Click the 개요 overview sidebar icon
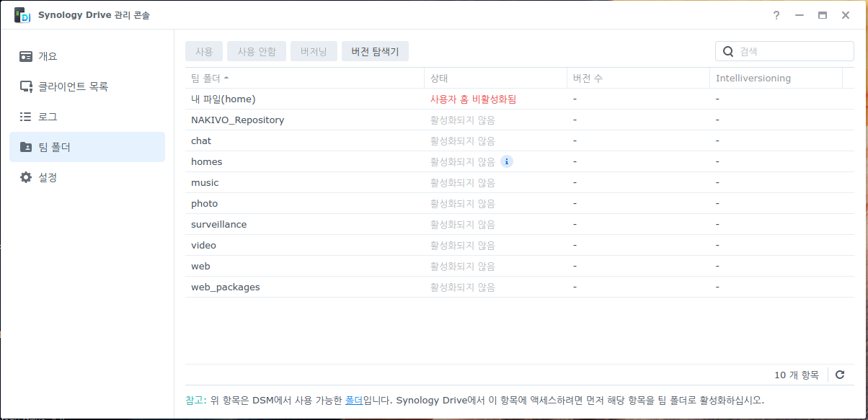 pos(26,56)
